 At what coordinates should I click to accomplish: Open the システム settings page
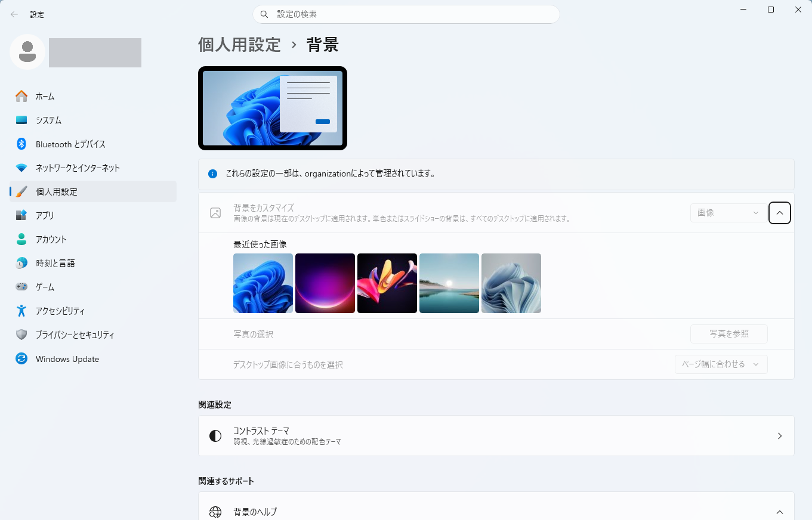click(93, 120)
